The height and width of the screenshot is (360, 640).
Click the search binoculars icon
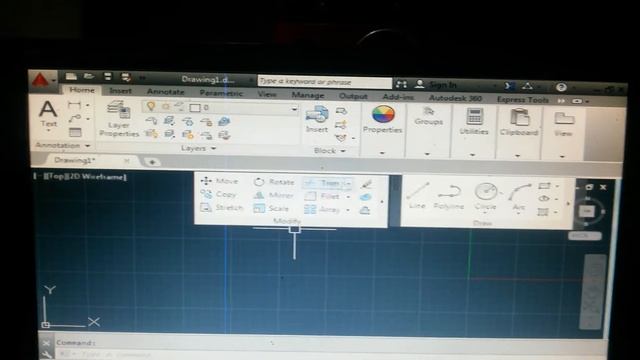(x=402, y=84)
